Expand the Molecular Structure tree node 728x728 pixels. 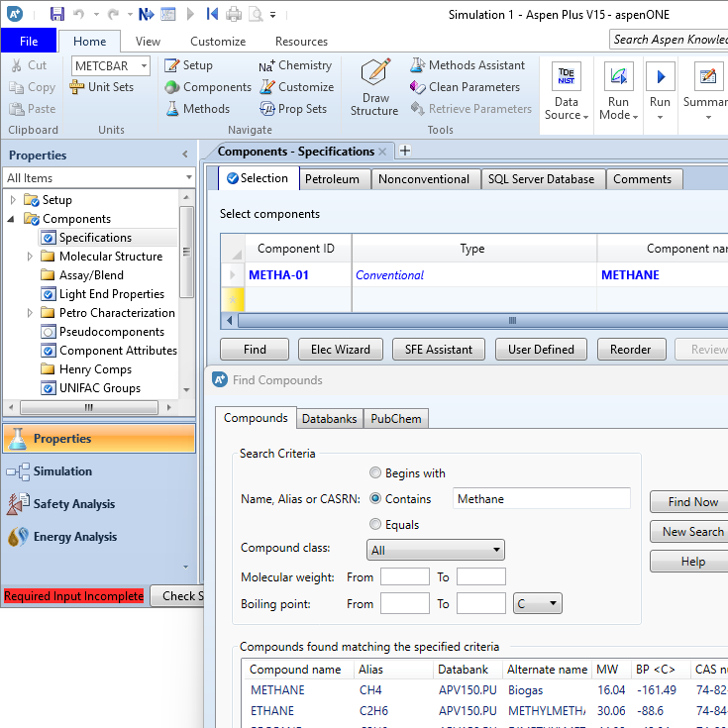[31, 257]
